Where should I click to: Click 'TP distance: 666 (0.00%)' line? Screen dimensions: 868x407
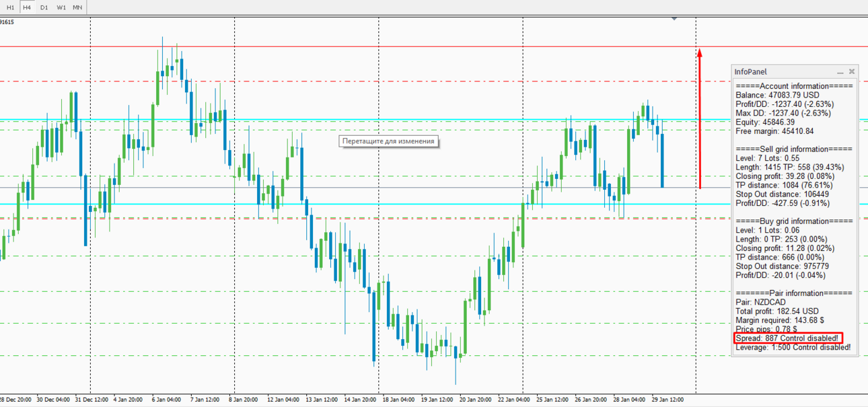780,257
